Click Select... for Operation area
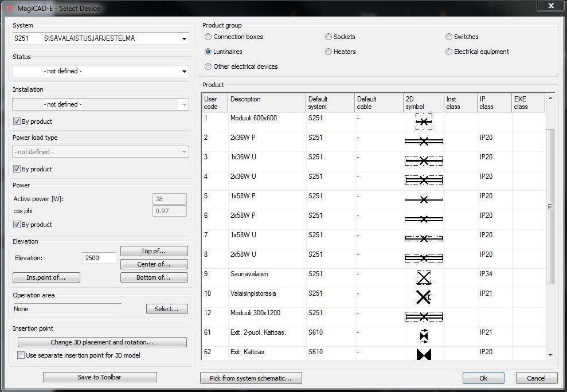The height and width of the screenshot is (392, 567). (x=167, y=309)
